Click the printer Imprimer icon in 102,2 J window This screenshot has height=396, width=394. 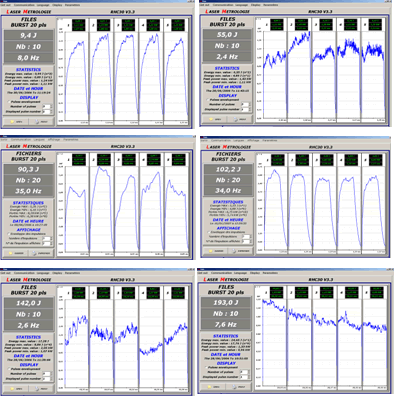pyautogui.click(x=234, y=251)
